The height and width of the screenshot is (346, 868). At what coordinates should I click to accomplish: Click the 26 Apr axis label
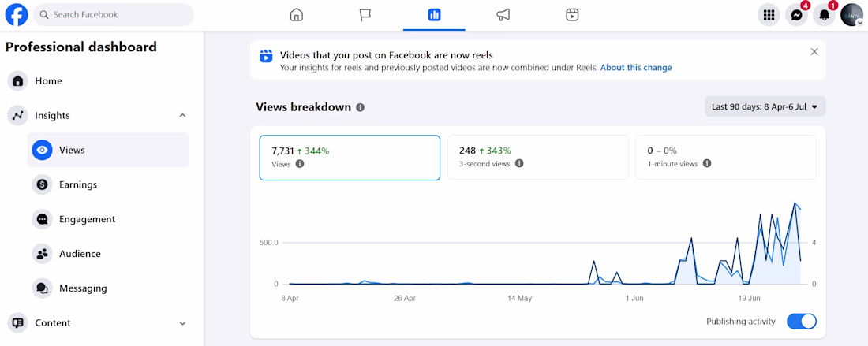click(405, 299)
